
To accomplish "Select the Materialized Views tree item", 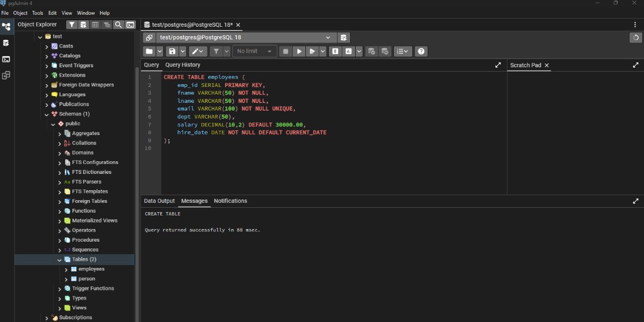I will tap(94, 220).
